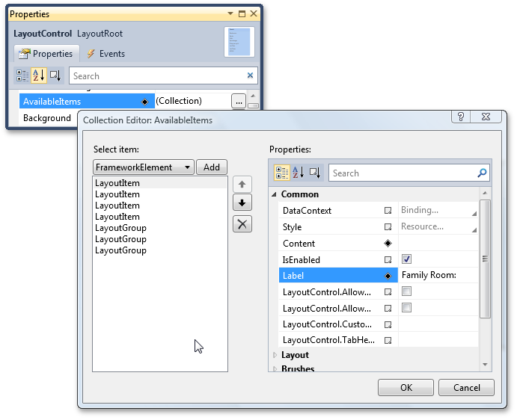Expand the Brushes category
This screenshot has width=517, height=420.
point(275,368)
